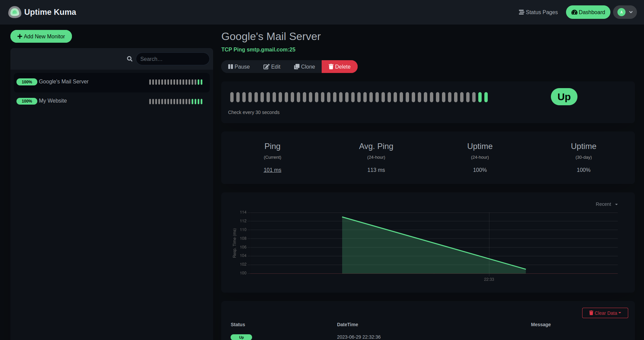The width and height of the screenshot is (644, 340).
Task: Select My Website monitor in list
Action: tap(112, 101)
